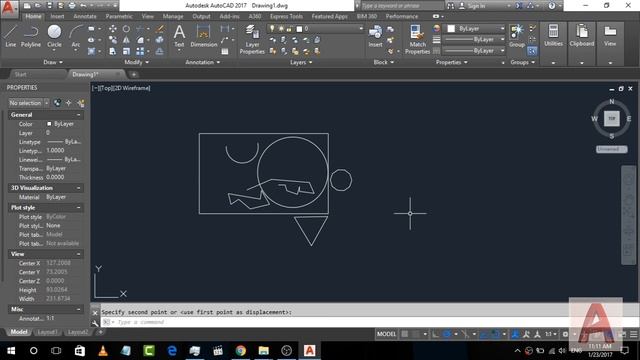Viewport: 640px width, 360px height.
Task: Click Match Properties tool
Action: click(x=417, y=39)
